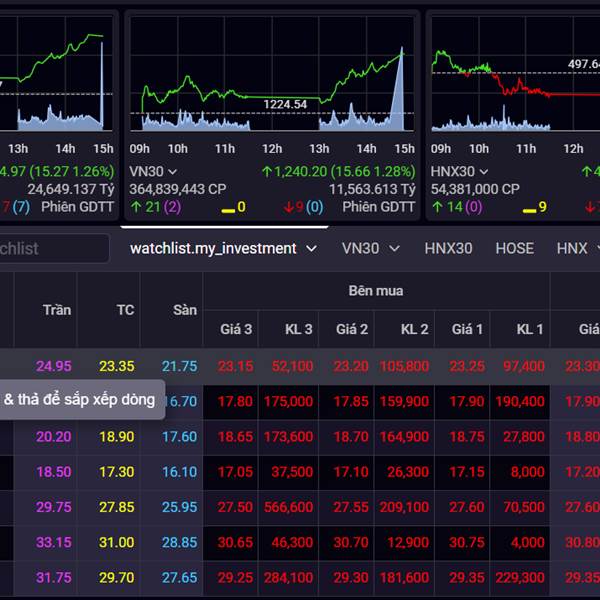Click the Sàn column header

[185, 310]
